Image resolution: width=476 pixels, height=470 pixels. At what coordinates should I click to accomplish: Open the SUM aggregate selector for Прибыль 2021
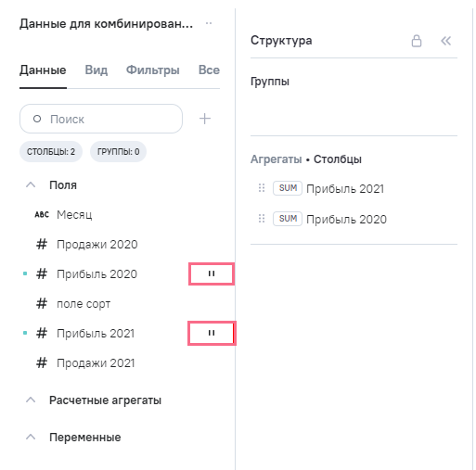point(288,188)
